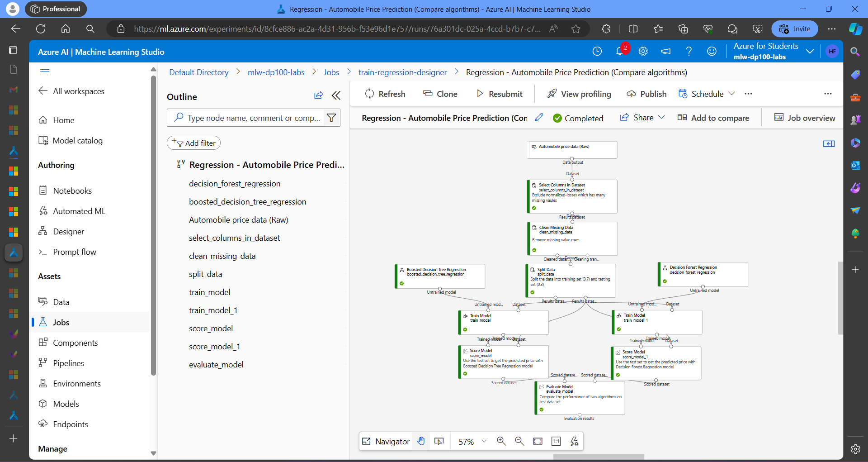Open mlw-dp100-labs breadcrumb
The height and width of the screenshot is (462, 868).
pos(276,72)
